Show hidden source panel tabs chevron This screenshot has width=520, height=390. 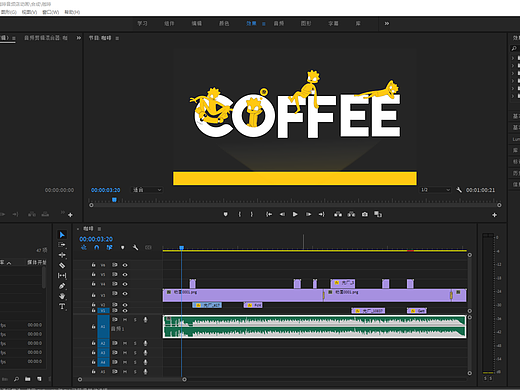pyautogui.click(x=79, y=38)
